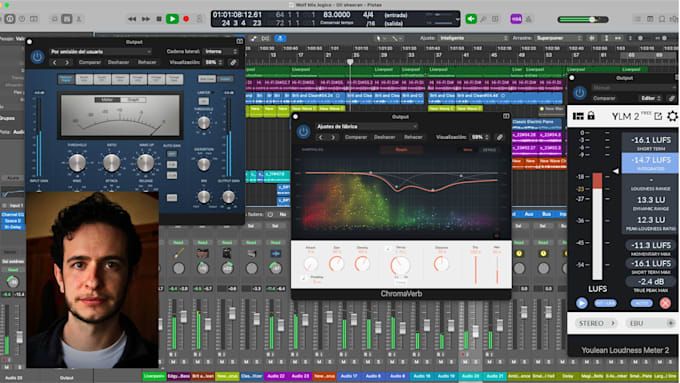Click the link icon in compressor header

[x=233, y=62]
